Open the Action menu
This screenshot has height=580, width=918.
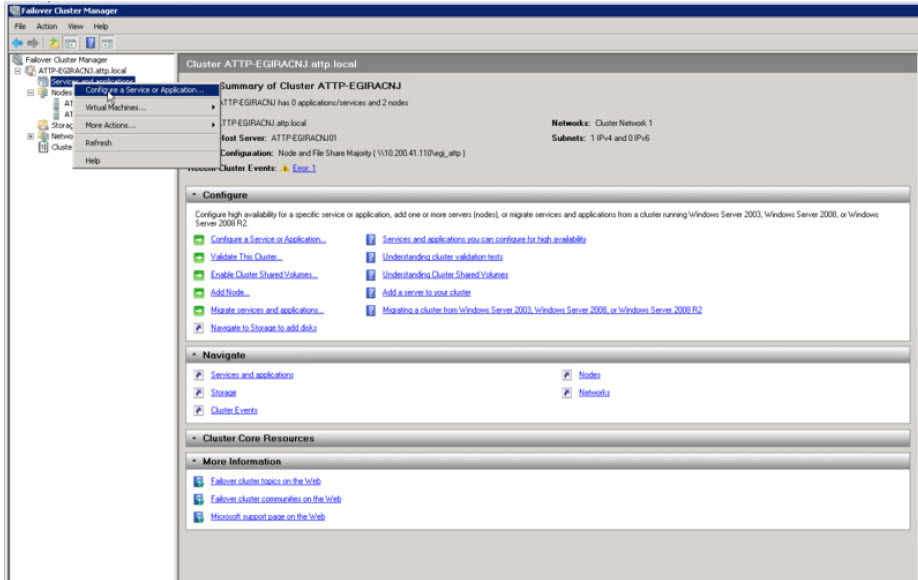coord(47,26)
